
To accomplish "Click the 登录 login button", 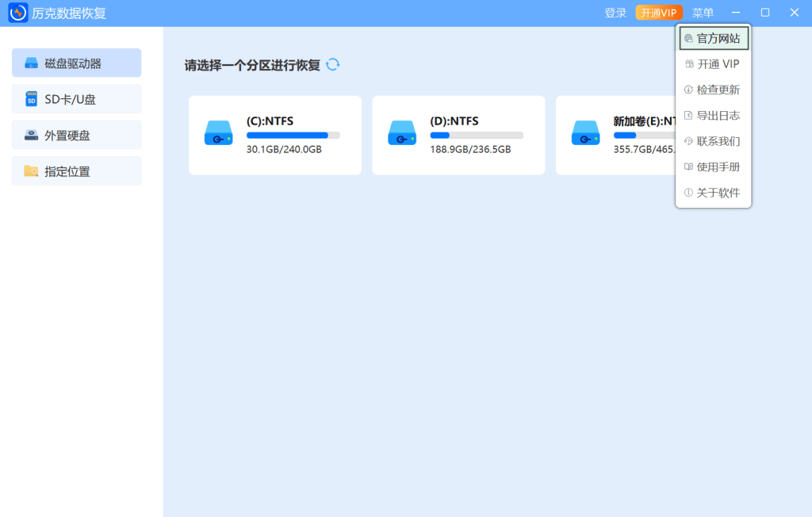I will (615, 13).
